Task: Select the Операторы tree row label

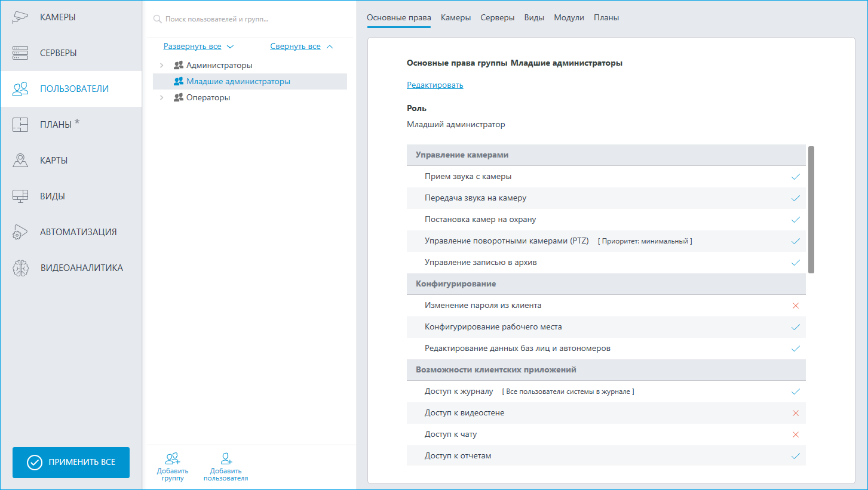Action: pyautogui.click(x=208, y=97)
